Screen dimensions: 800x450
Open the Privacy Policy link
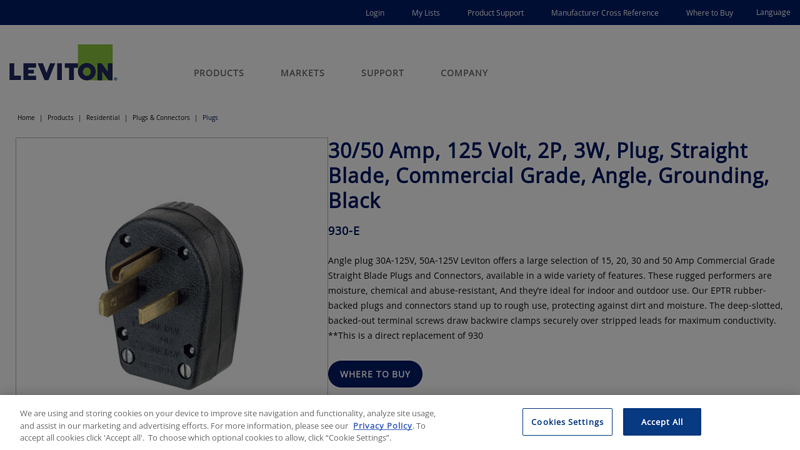[x=382, y=426]
